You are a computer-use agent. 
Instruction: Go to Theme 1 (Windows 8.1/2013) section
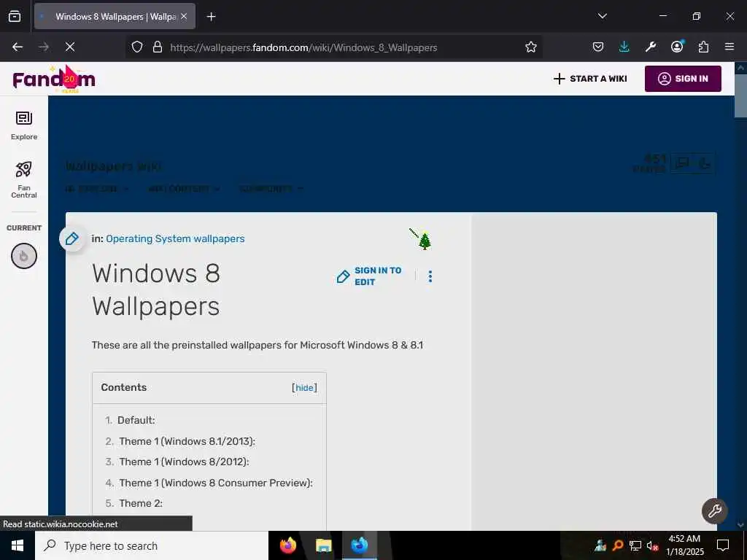point(187,441)
